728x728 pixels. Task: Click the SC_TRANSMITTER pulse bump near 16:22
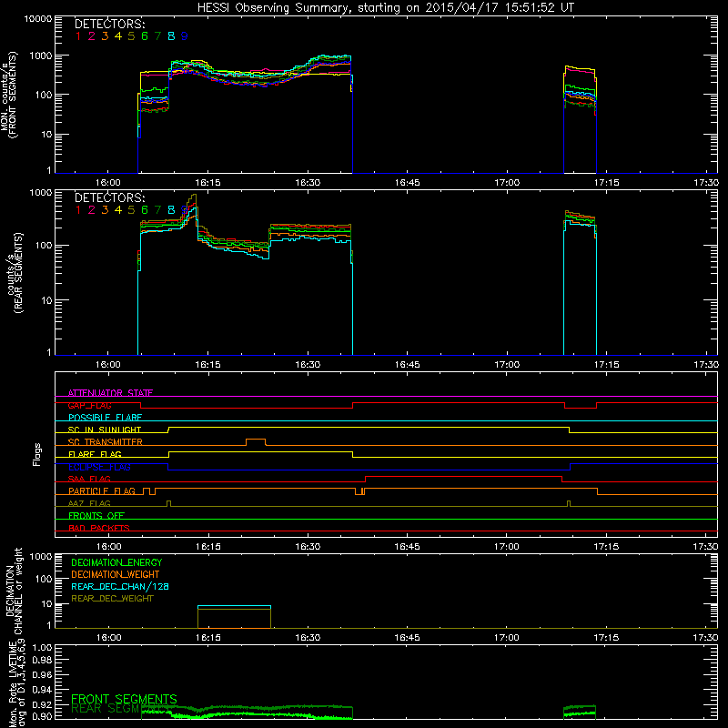pos(256,441)
